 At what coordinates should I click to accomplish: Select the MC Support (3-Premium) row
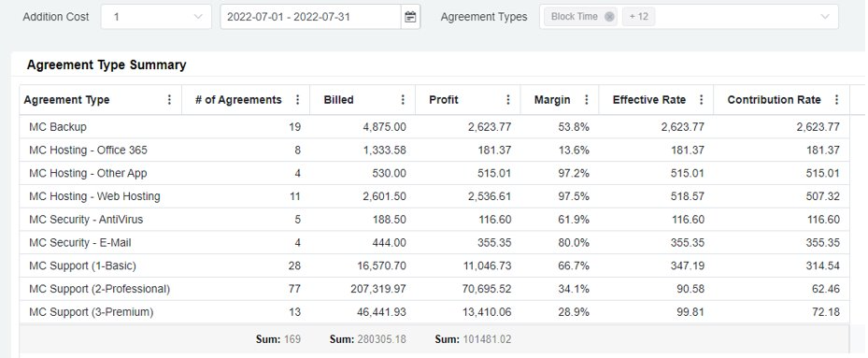click(434, 312)
